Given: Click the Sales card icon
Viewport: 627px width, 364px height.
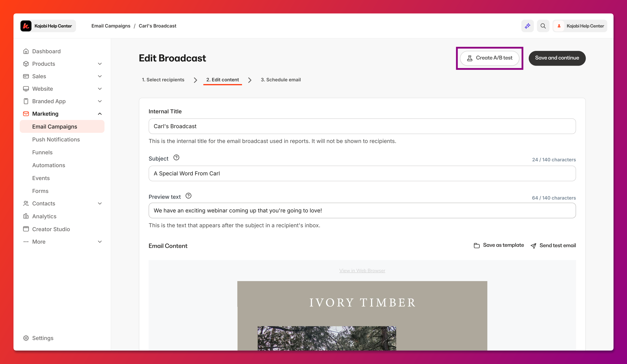Looking at the screenshot, I should click(26, 76).
